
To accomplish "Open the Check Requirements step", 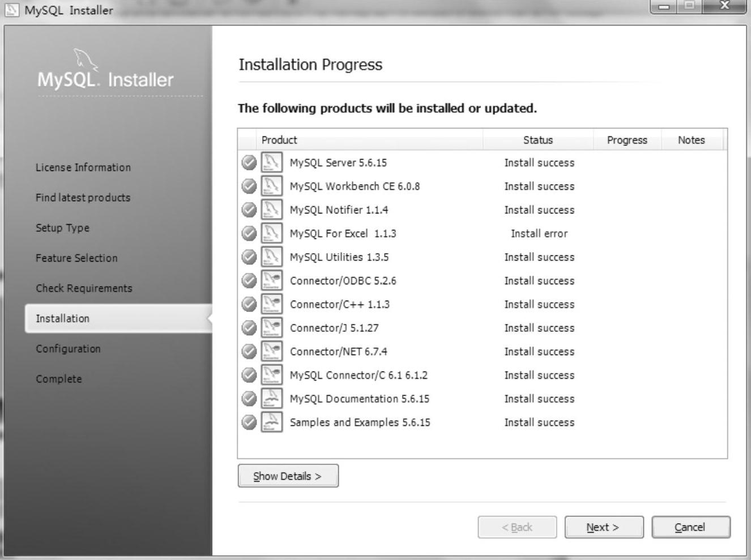I will tap(84, 288).
